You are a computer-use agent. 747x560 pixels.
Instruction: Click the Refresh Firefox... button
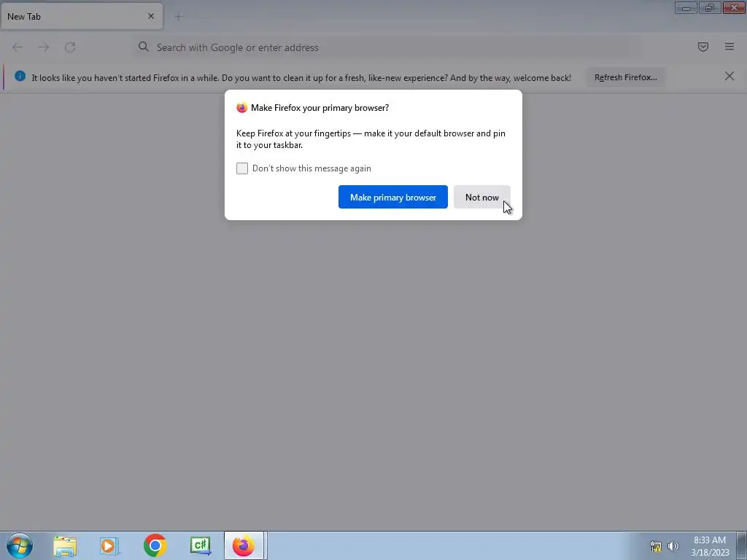[x=625, y=77]
